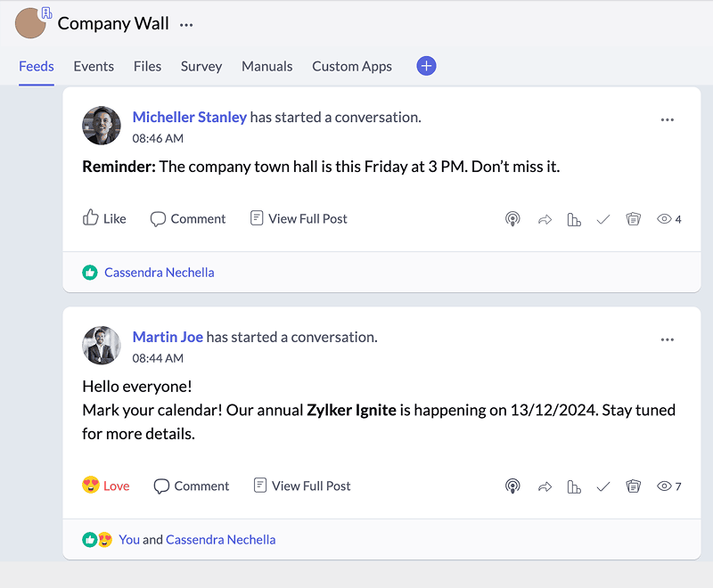Viewport: 713px width, 588px height.
Task: Switch to the Events tab
Action: (x=94, y=66)
